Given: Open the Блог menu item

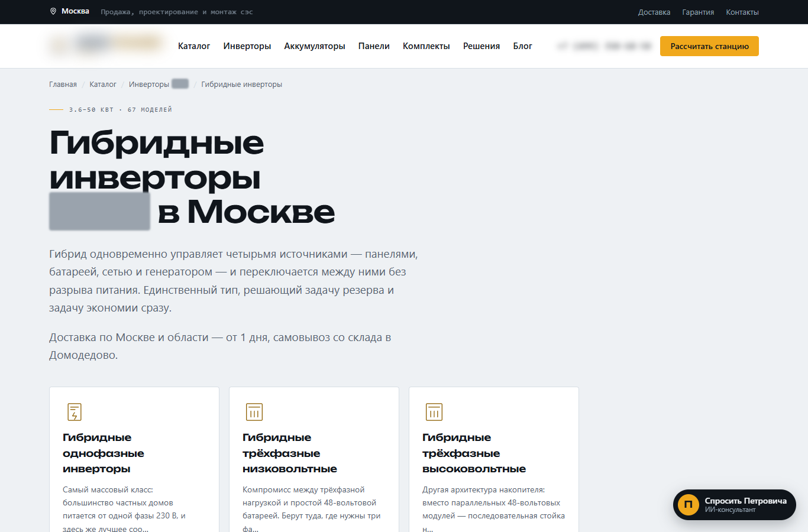Looking at the screenshot, I should [x=522, y=46].
